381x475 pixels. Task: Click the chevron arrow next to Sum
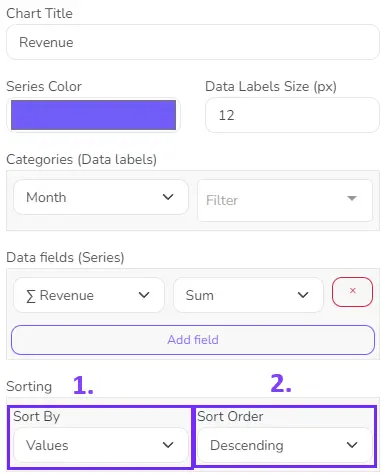point(303,295)
